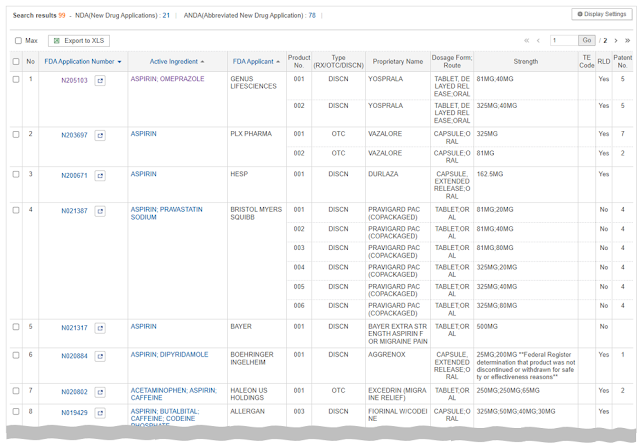The image size is (640, 446).
Task: Open ASPIRIN link in PLX PHARMA row
Action: [143, 134]
